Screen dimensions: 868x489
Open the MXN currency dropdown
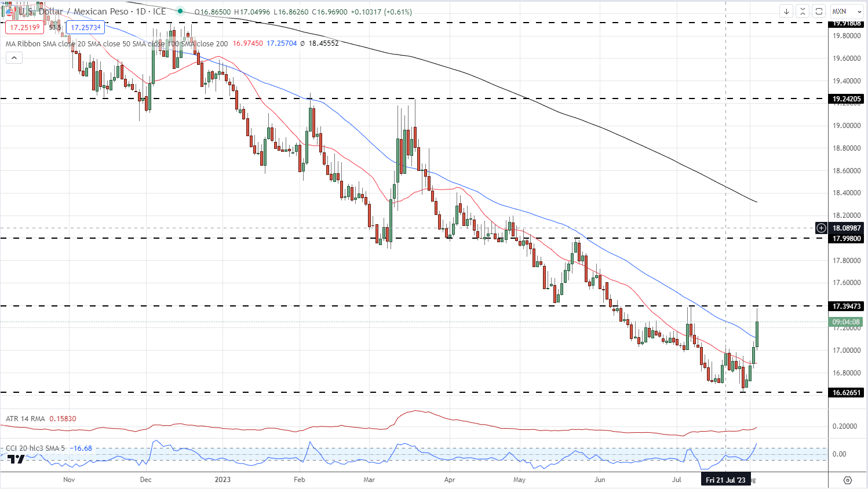pyautogui.click(x=847, y=11)
